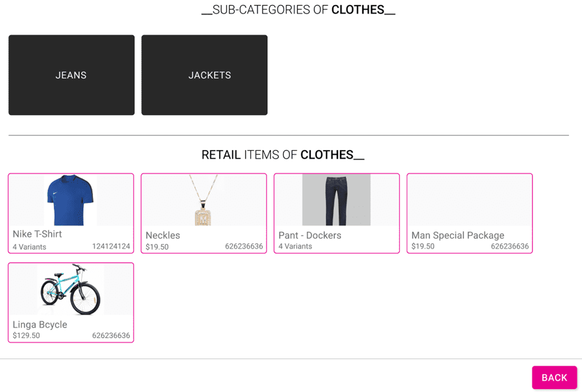The height and width of the screenshot is (392, 582).
Task: Click the 4 Variants label under Pant - Dockers
Action: click(x=295, y=246)
